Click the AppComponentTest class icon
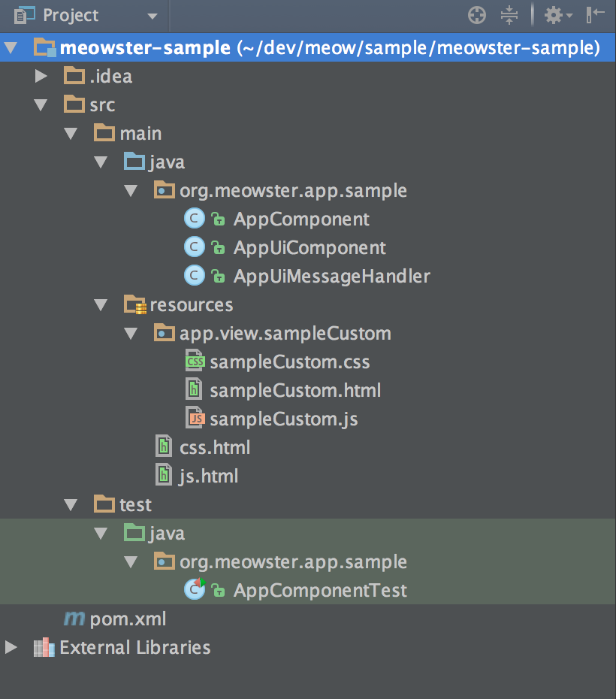616x699 pixels. (x=195, y=590)
